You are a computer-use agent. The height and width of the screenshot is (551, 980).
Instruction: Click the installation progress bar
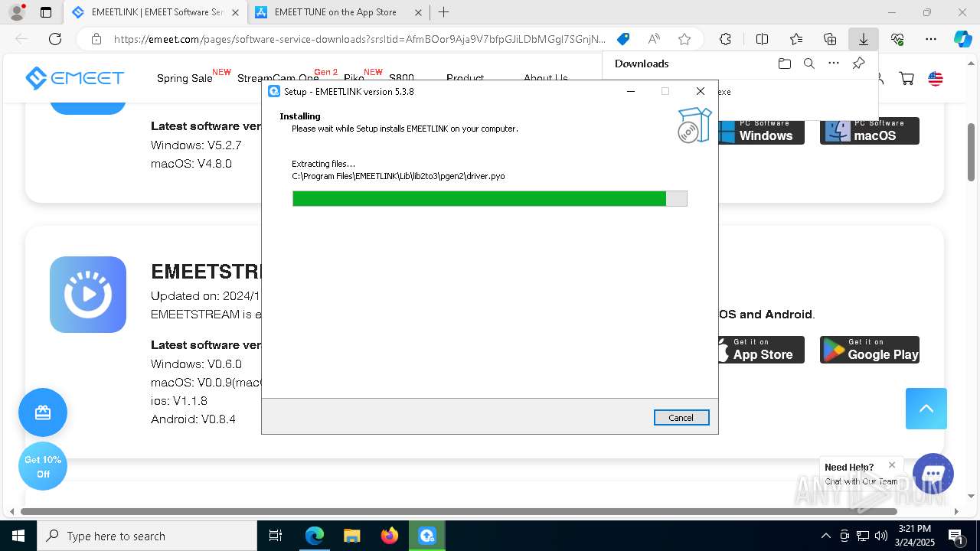(x=489, y=199)
